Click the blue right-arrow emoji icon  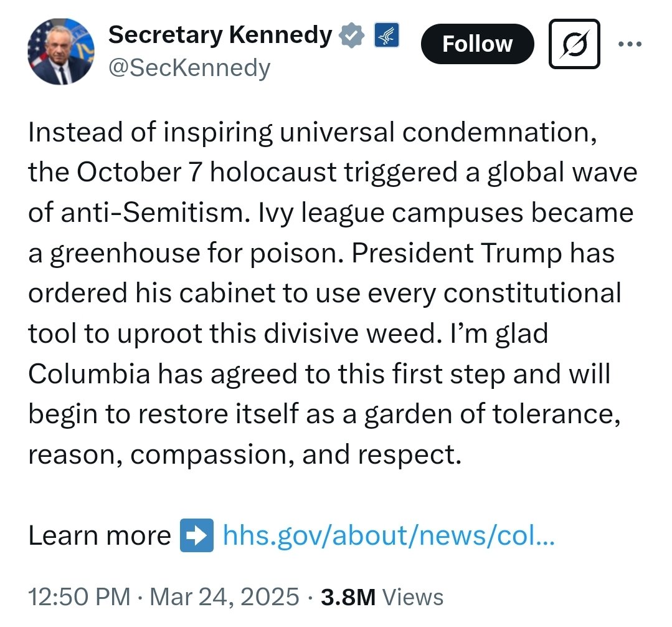pyautogui.click(x=196, y=535)
